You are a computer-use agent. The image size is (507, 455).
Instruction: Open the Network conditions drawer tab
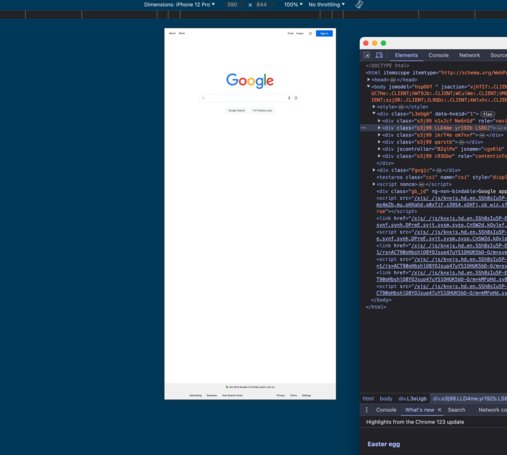[492, 410]
